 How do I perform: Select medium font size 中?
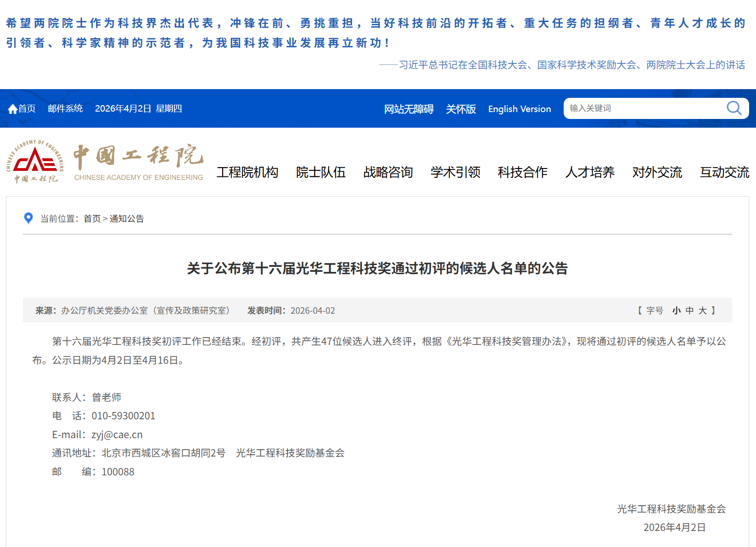point(689,310)
